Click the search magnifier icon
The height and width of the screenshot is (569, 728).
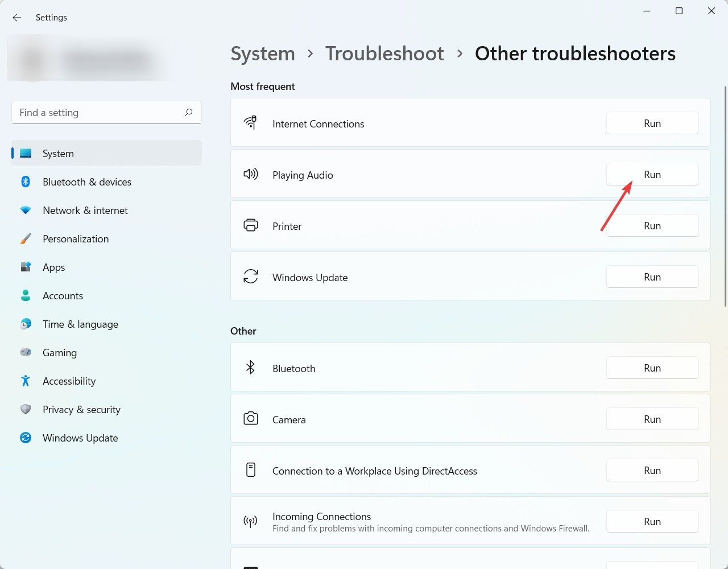[189, 112]
